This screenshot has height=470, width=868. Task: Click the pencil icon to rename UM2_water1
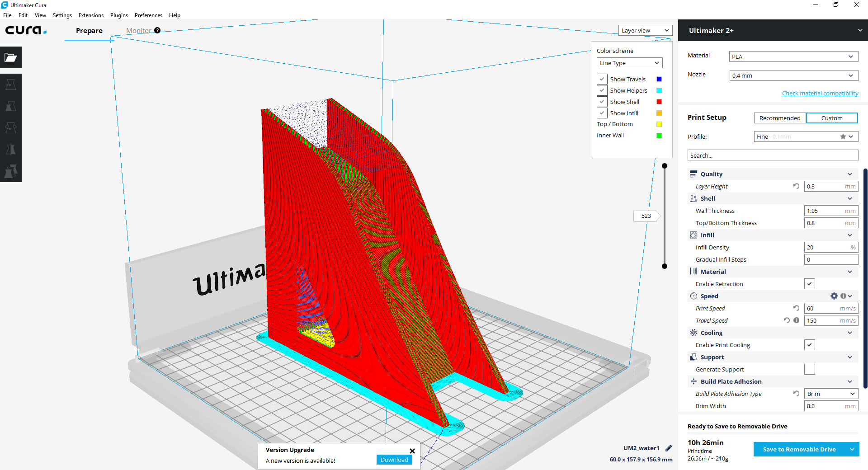tap(669, 448)
